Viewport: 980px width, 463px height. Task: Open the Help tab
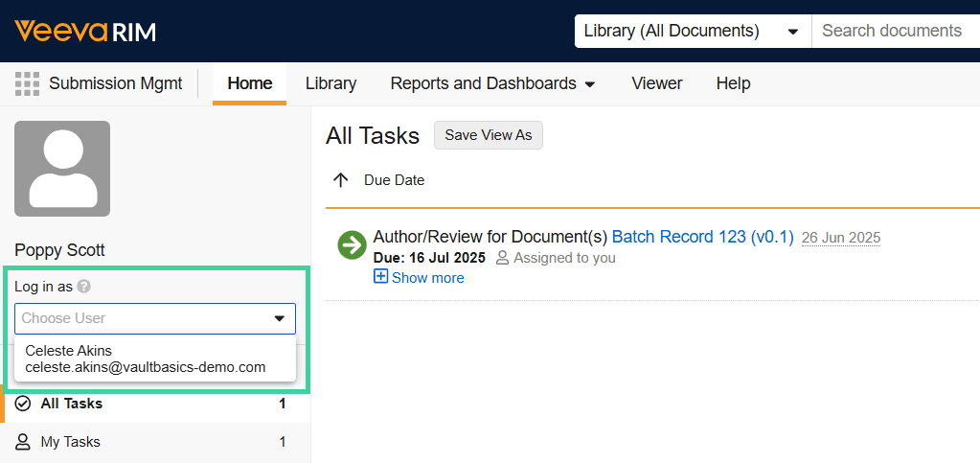coord(733,83)
